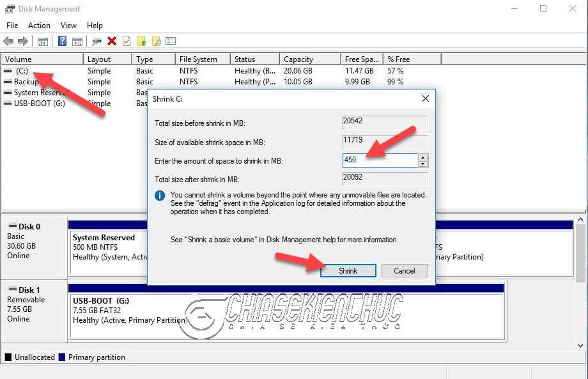
Task: Click the 57 % free cell
Action: pos(395,71)
